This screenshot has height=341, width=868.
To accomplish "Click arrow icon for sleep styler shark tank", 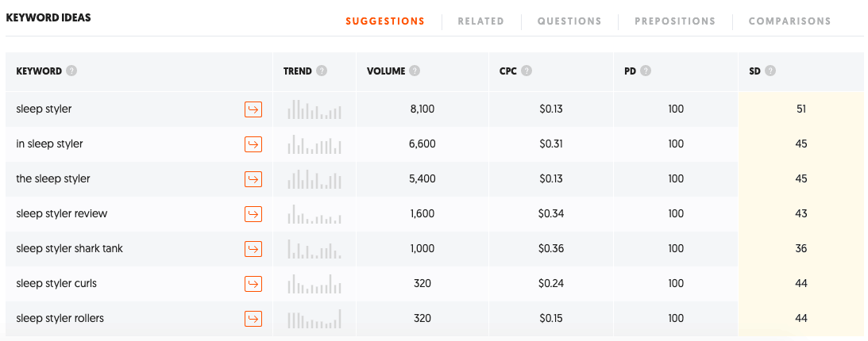I will pos(253,249).
